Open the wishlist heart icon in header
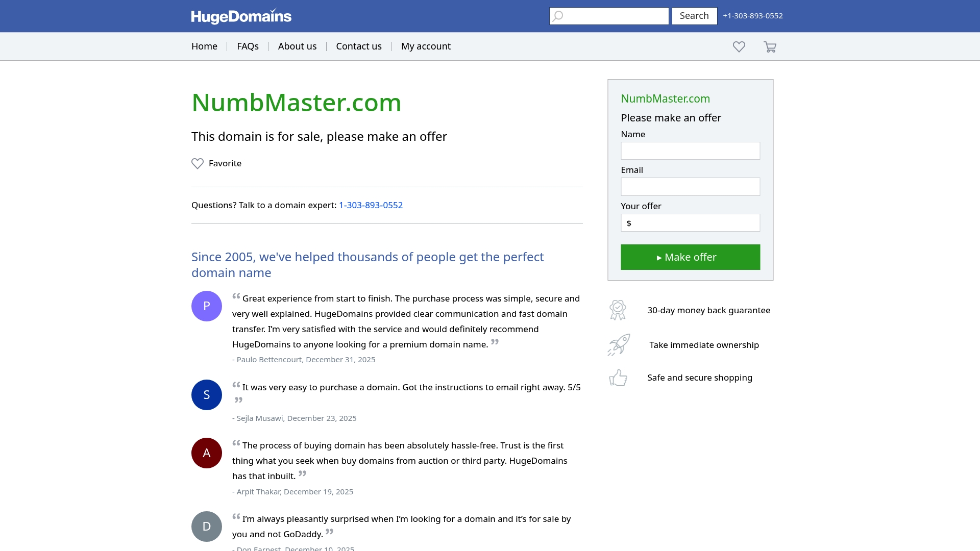The height and width of the screenshot is (551, 980). (x=739, y=46)
